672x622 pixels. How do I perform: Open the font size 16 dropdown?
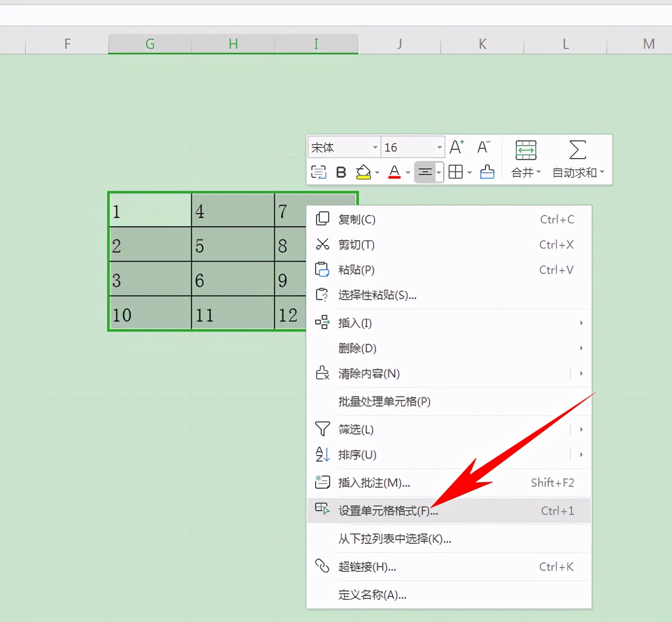439,148
